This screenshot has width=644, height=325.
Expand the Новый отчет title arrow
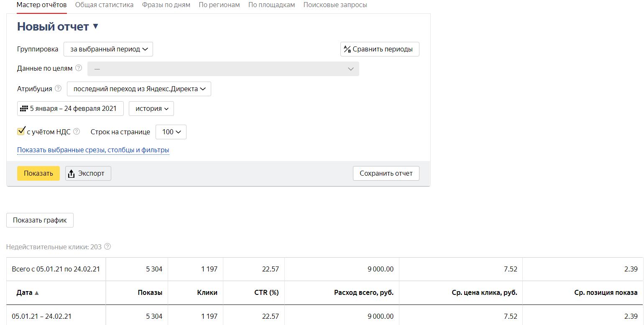pyautogui.click(x=95, y=26)
